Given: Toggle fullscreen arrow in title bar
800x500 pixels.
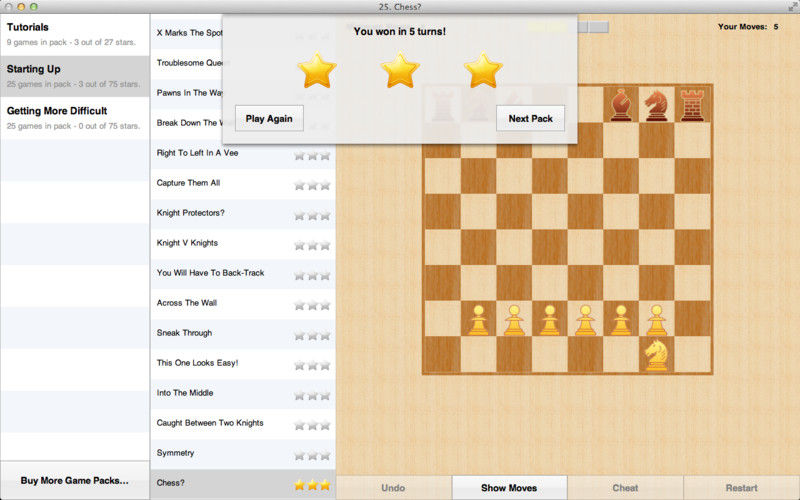Looking at the screenshot, I should [x=793, y=6].
